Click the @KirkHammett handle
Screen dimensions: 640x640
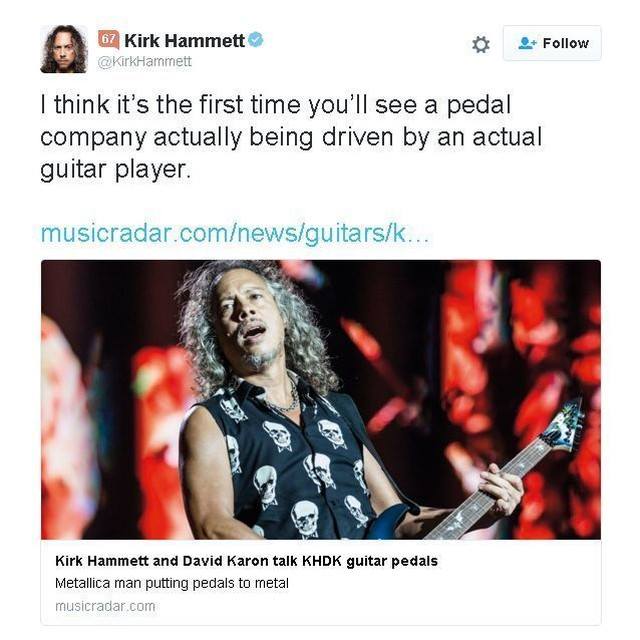(144, 61)
